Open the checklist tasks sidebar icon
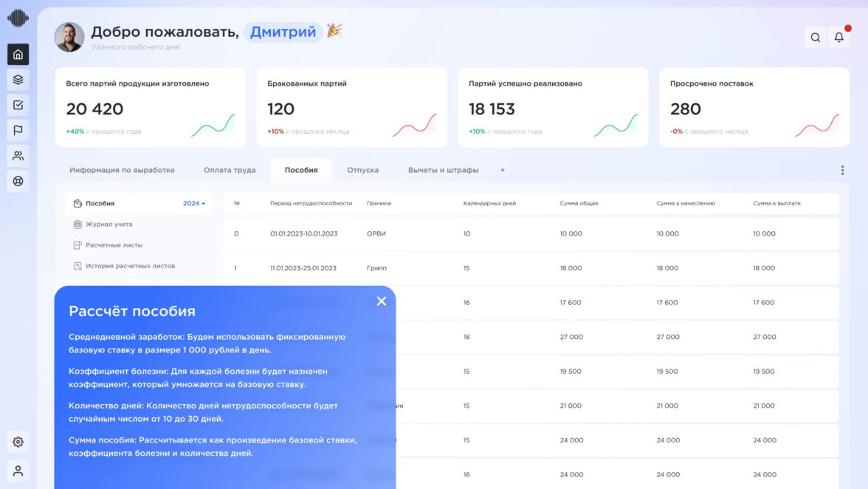Image resolution: width=868 pixels, height=489 pixels. point(18,105)
